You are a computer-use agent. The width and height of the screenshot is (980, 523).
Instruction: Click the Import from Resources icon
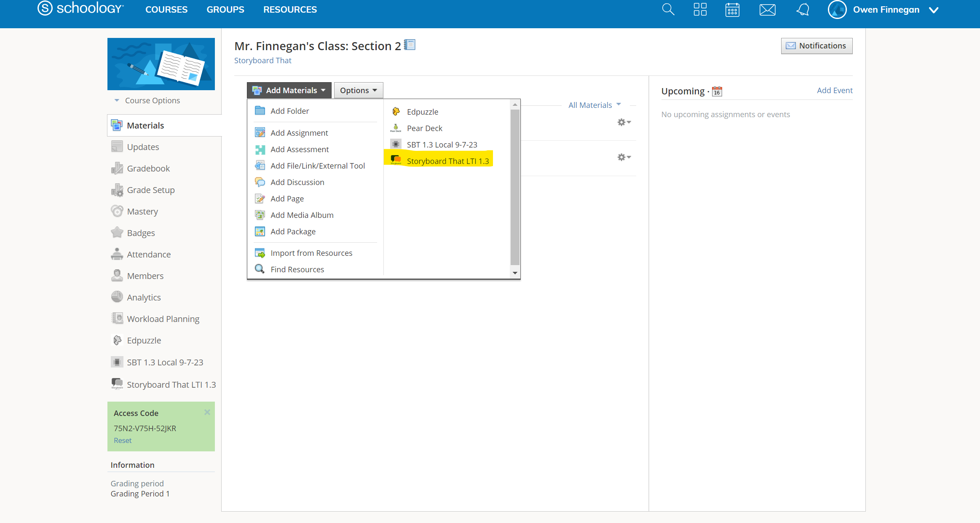(260, 253)
